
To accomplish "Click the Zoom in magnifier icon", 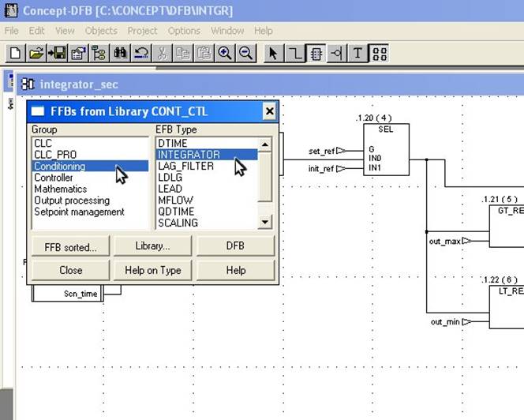I will 225,53.
